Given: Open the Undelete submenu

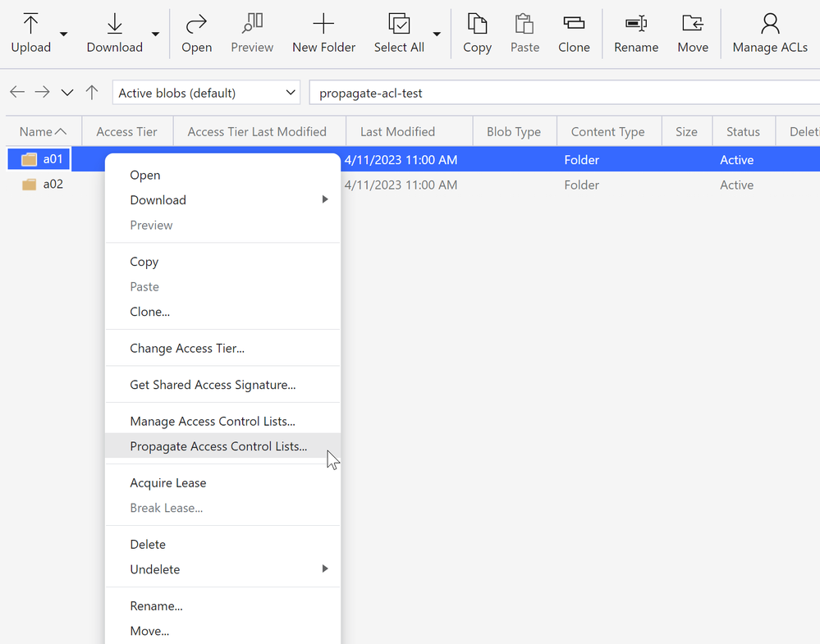Looking at the screenshot, I should [222, 569].
